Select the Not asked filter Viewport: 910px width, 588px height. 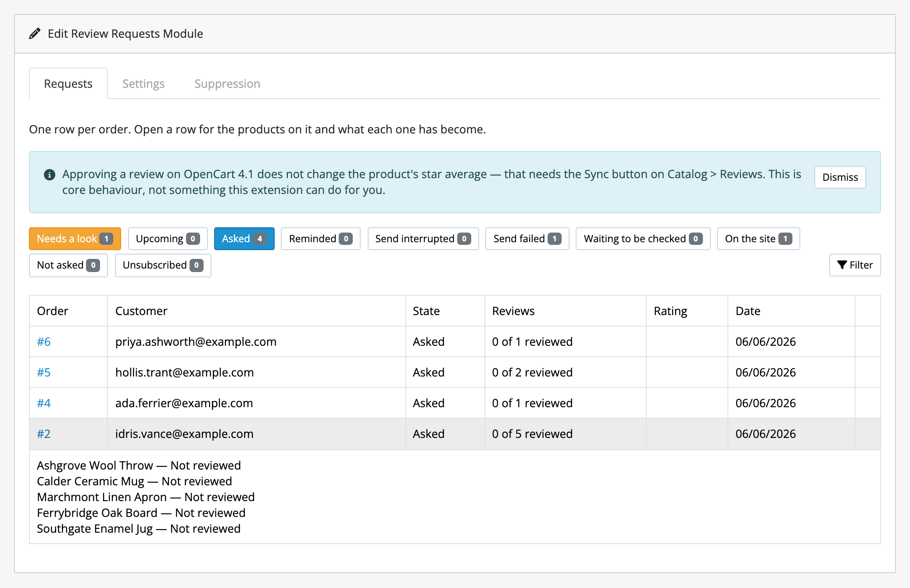click(x=68, y=265)
